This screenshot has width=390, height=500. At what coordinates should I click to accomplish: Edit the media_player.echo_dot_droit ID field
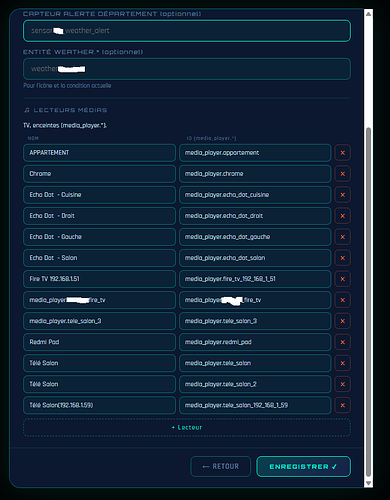click(255, 216)
